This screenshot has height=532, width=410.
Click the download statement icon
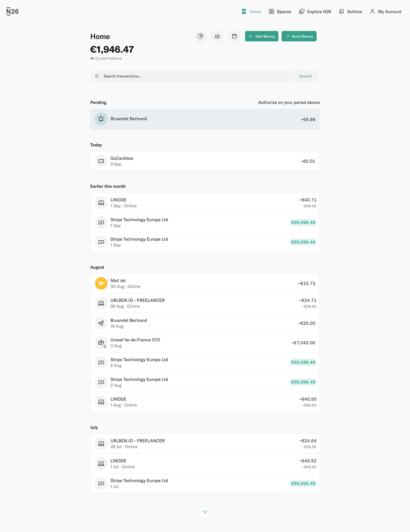pos(217,36)
